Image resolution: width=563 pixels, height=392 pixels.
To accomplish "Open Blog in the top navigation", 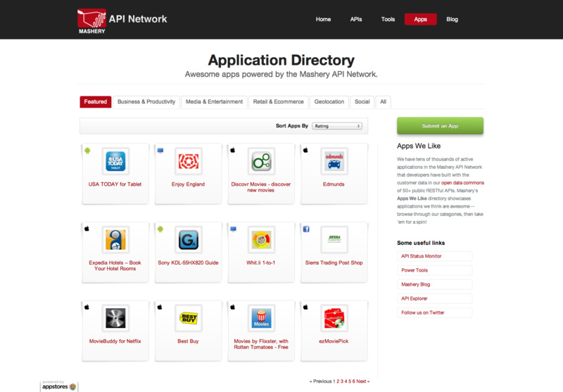I will (x=452, y=20).
